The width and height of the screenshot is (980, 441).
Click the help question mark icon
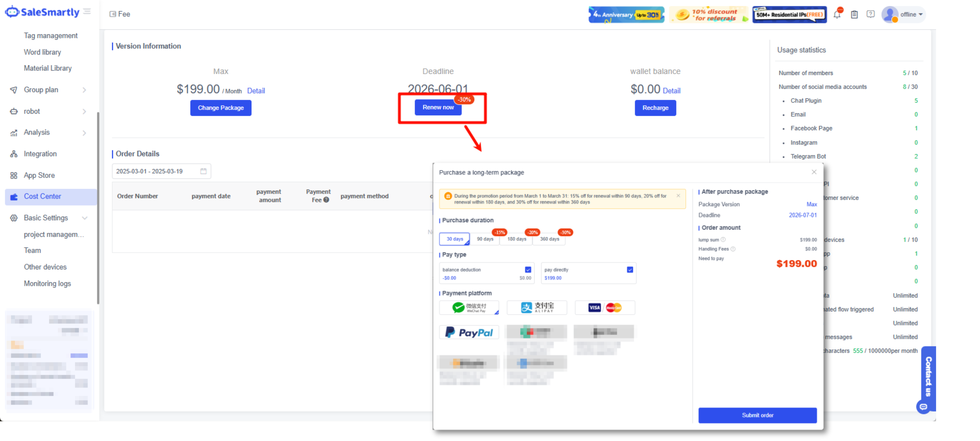870,14
